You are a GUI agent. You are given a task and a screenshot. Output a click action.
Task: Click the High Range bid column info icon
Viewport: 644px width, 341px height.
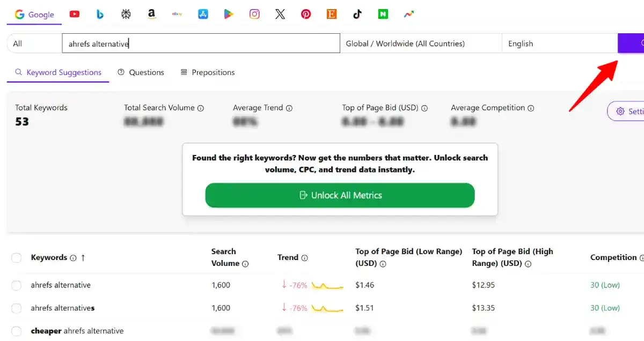point(528,264)
